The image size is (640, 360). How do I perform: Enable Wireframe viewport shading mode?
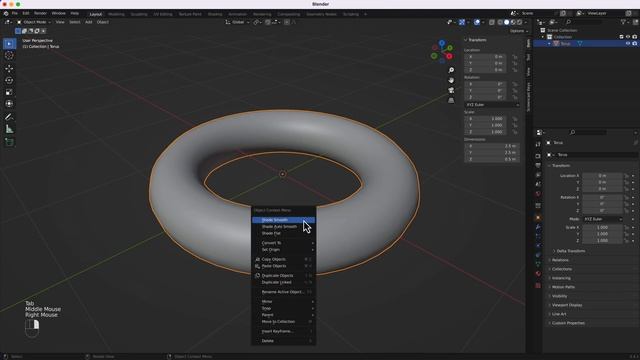pyautogui.click(x=500, y=22)
